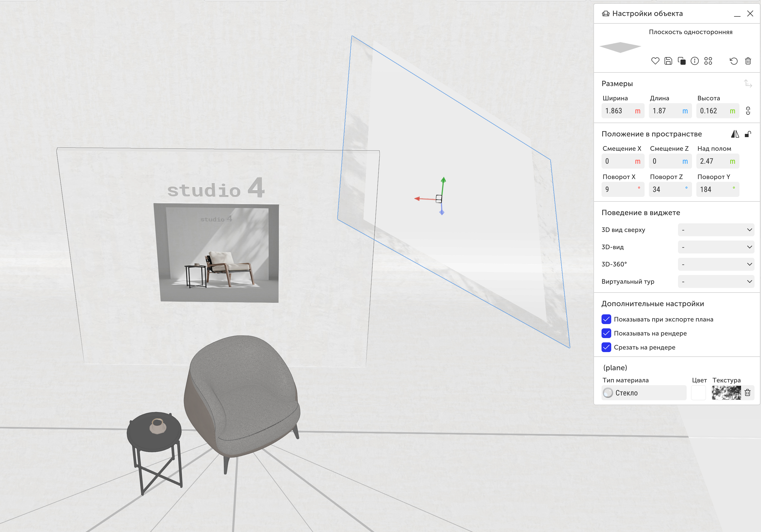Select the round side table with cup
This screenshot has height=532, width=761.
pyautogui.click(x=155, y=447)
